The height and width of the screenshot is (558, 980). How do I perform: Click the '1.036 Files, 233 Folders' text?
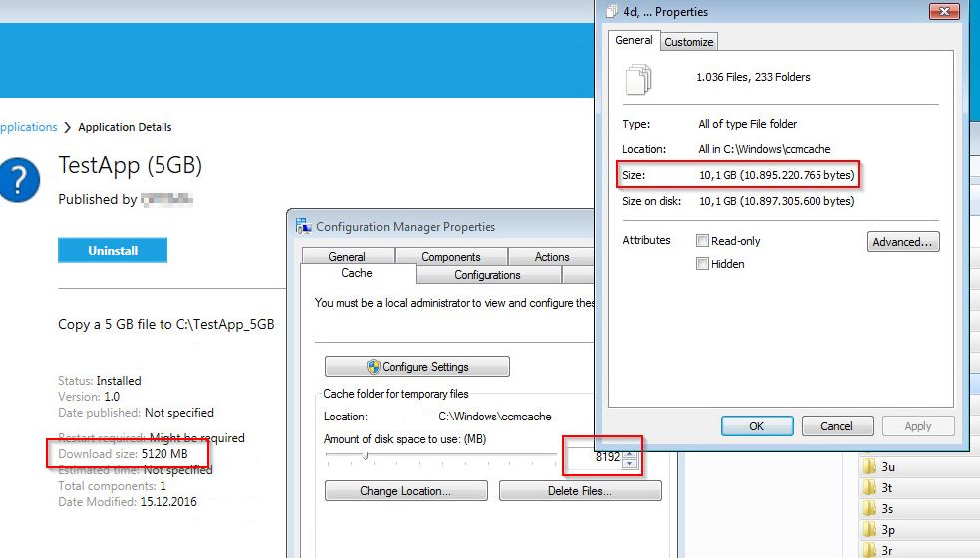[x=753, y=77]
